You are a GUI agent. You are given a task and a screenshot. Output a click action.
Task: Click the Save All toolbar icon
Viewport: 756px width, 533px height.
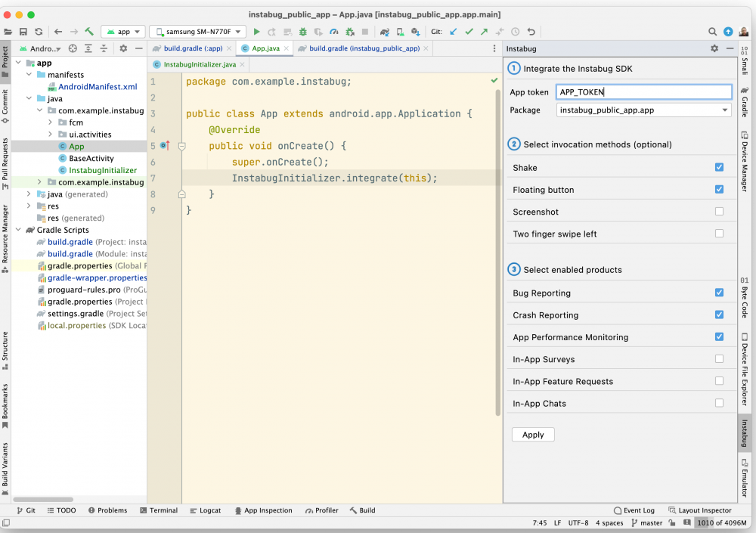23,32
